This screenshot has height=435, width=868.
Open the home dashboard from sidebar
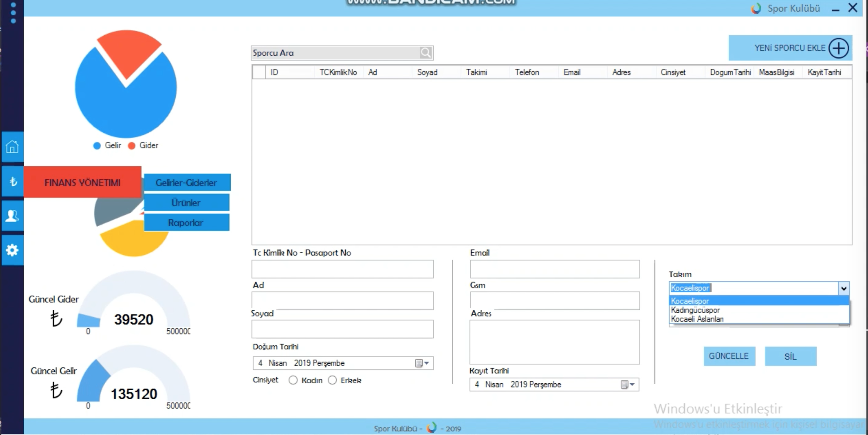[13, 147]
